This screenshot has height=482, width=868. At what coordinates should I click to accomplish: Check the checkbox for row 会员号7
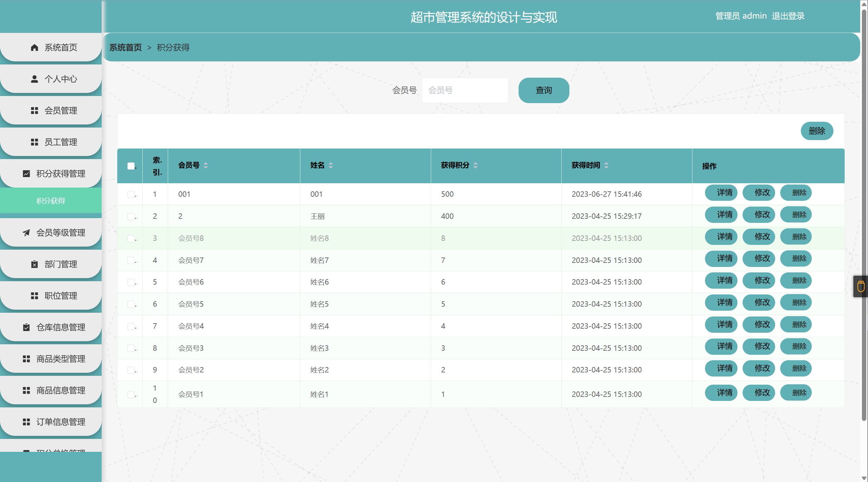(131, 260)
